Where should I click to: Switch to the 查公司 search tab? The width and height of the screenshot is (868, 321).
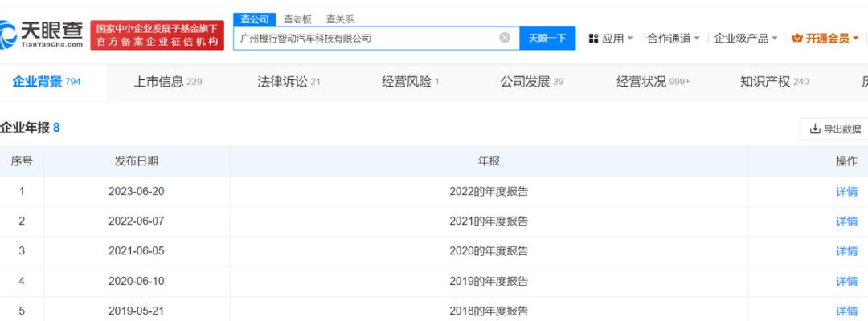(255, 19)
